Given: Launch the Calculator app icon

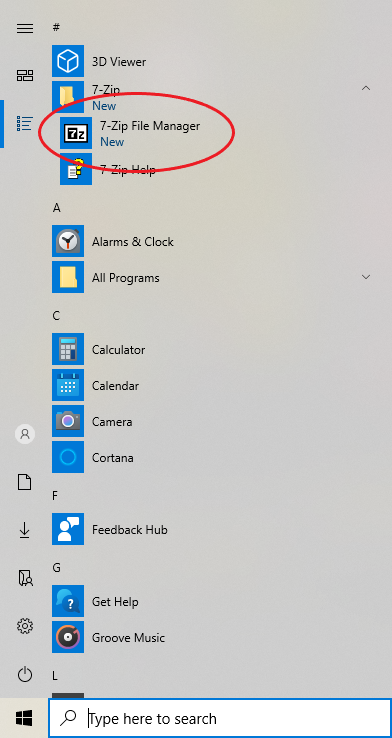Looking at the screenshot, I should [x=68, y=349].
